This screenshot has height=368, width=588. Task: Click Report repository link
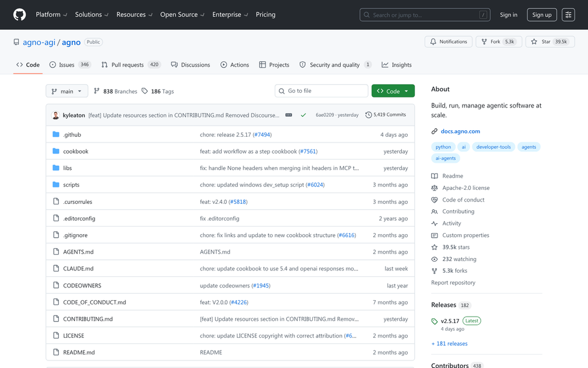tap(453, 282)
